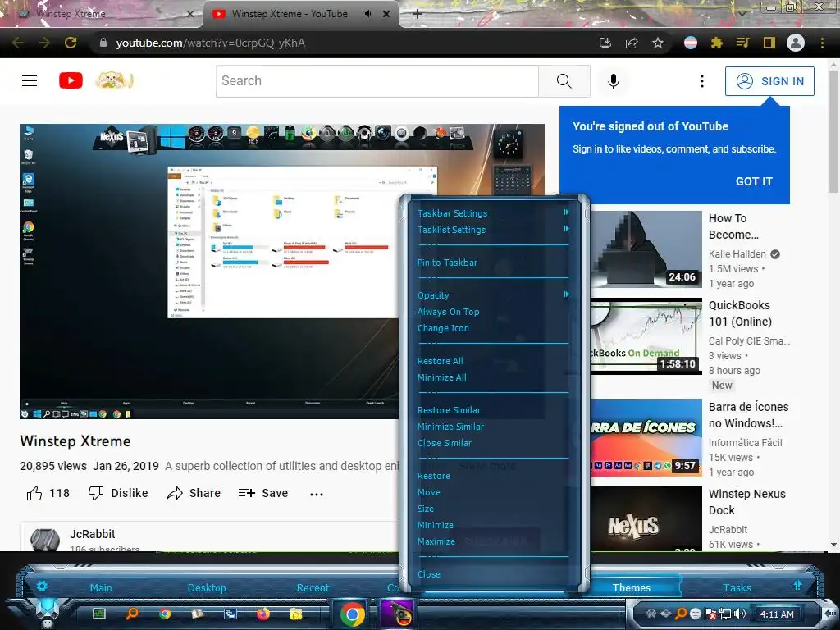Select Themes tab on Winstep shelf

(632, 587)
